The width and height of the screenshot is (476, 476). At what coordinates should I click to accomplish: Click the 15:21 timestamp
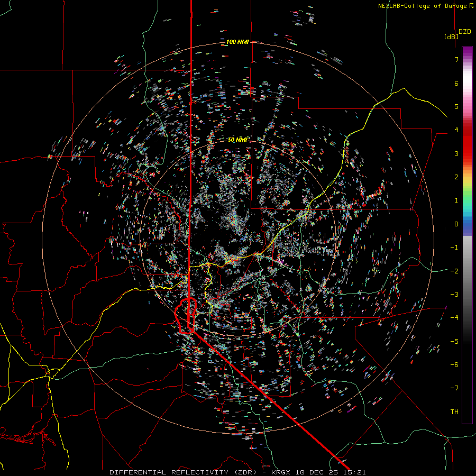(356, 472)
